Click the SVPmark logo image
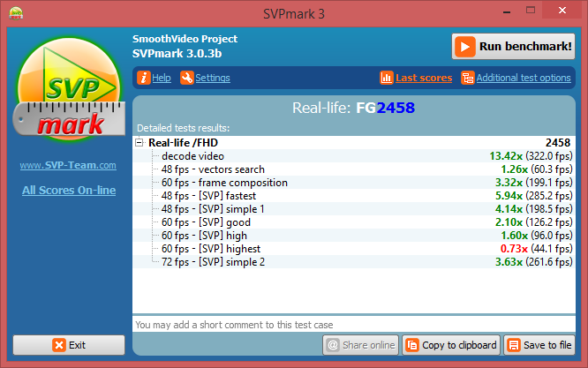 coord(69,89)
